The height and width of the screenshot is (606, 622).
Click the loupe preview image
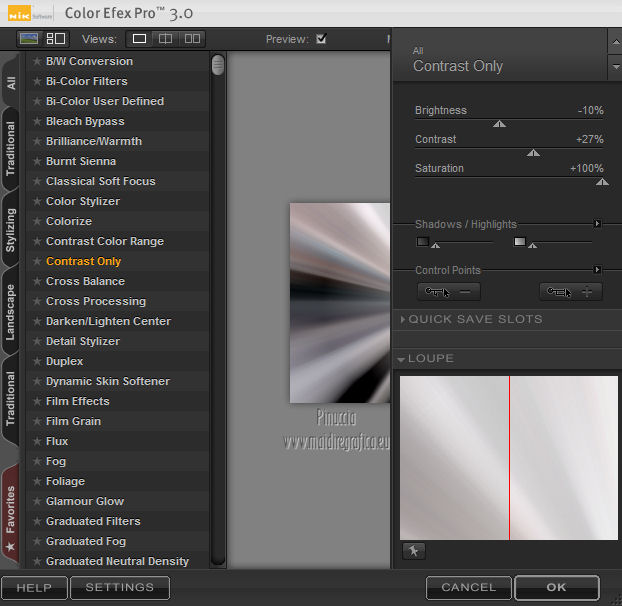point(509,458)
